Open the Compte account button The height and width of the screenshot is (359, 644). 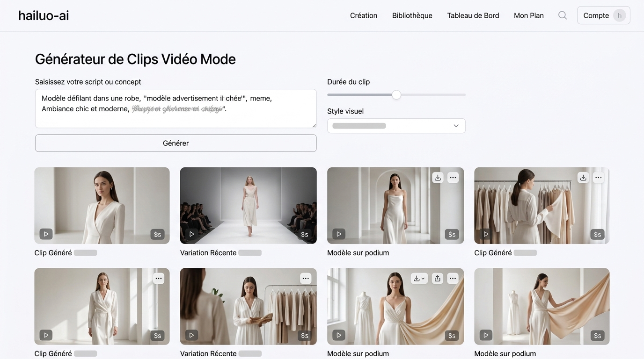point(604,15)
